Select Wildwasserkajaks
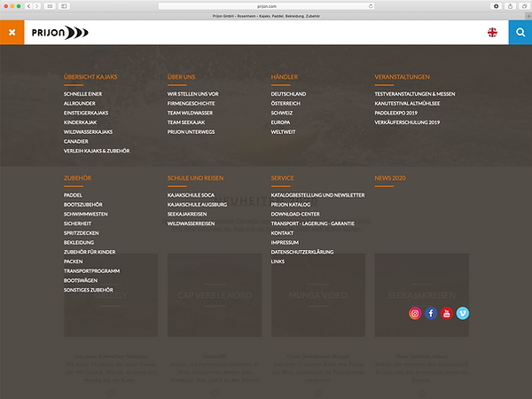This screenshot has height=399, width=532. click(88, 132)
